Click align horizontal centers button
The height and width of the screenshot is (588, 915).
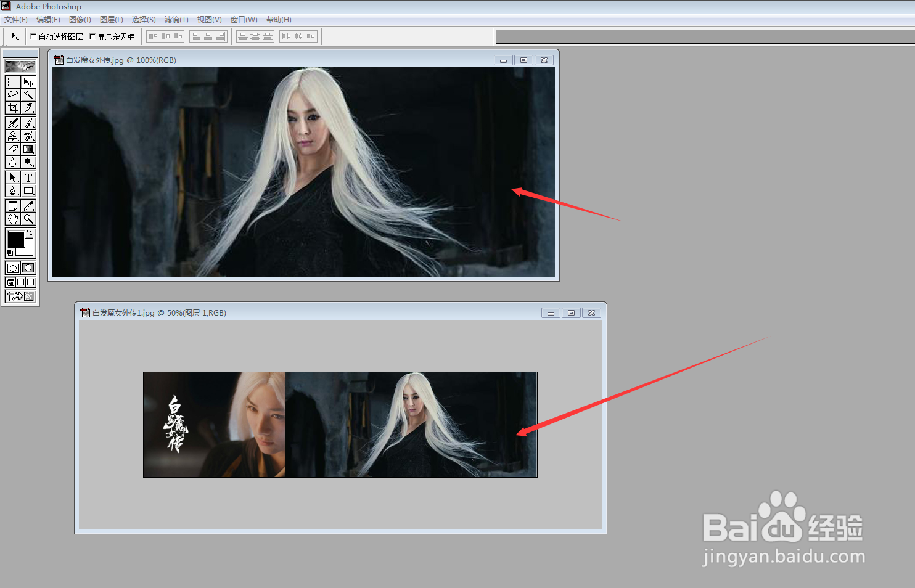[x=208, y=36]
